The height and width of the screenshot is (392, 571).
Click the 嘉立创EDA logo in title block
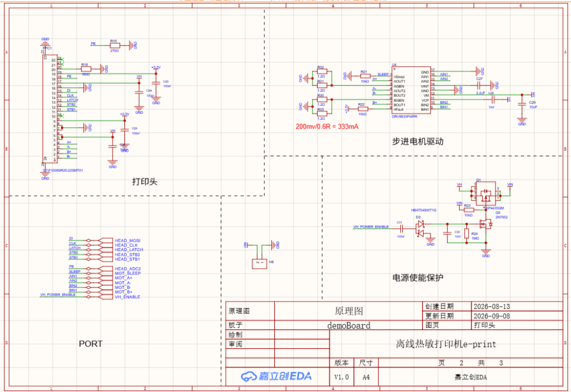click(277, 376)
